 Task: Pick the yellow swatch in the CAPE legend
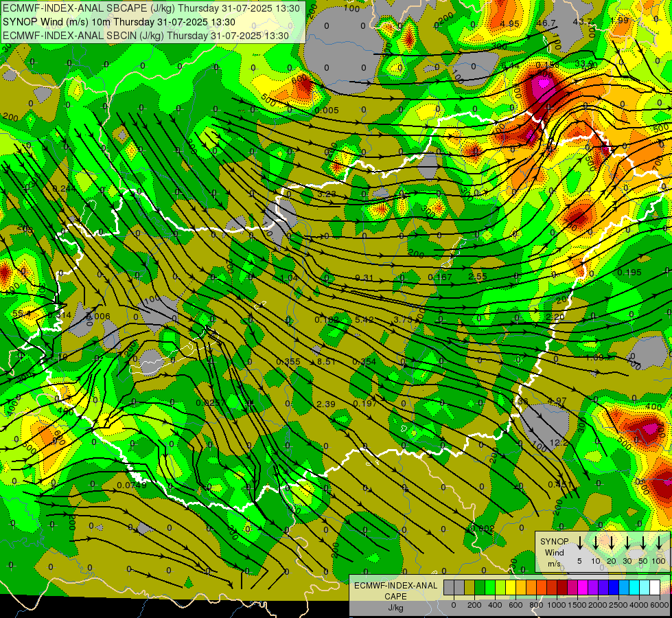click(x=511, y=587)
